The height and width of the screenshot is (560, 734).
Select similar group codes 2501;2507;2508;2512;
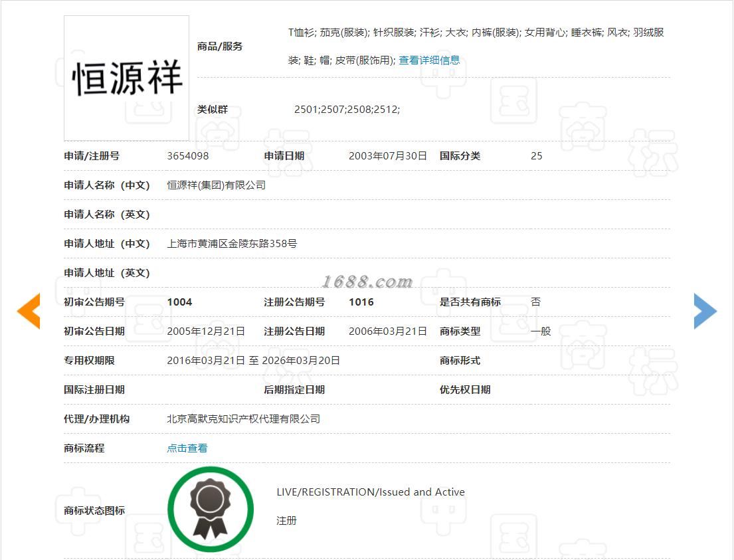[347, 110]
